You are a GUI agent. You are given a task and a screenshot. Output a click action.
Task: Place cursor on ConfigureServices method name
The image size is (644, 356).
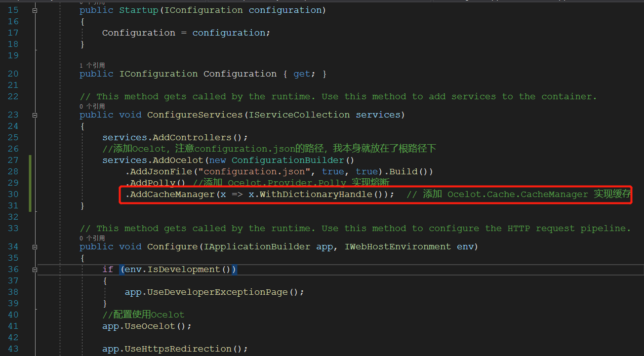click(195, 115)
